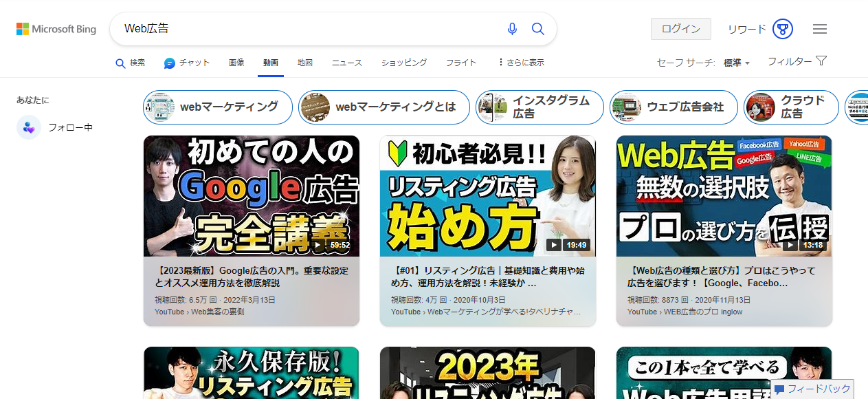Switch to the チャット tab
Viewport: 868px width, 399px height.
click(187, 63)
